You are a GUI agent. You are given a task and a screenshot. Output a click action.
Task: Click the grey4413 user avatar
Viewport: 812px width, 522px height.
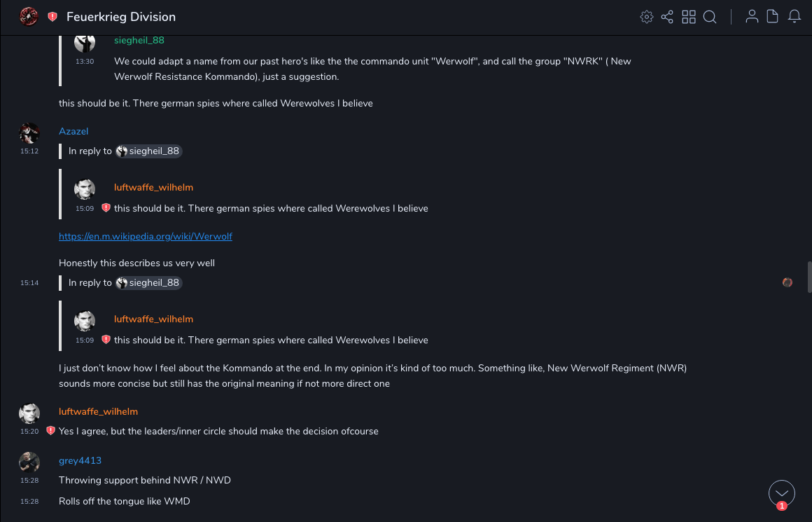[29, 462]
